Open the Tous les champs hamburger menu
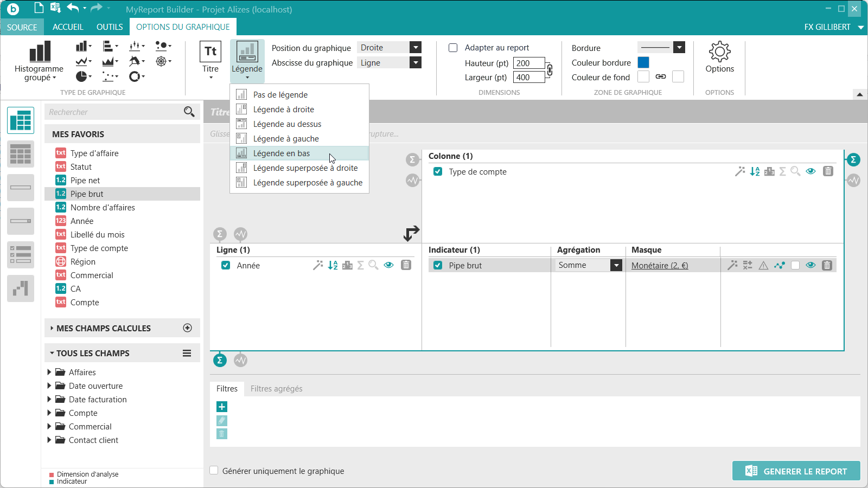Image resolution: width=868 pixels, height=488 pixels. click(x=187, y=353)
